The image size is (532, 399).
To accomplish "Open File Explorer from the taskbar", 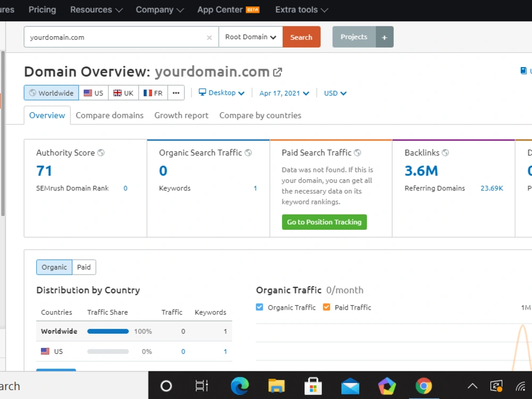I will point(277,386).
